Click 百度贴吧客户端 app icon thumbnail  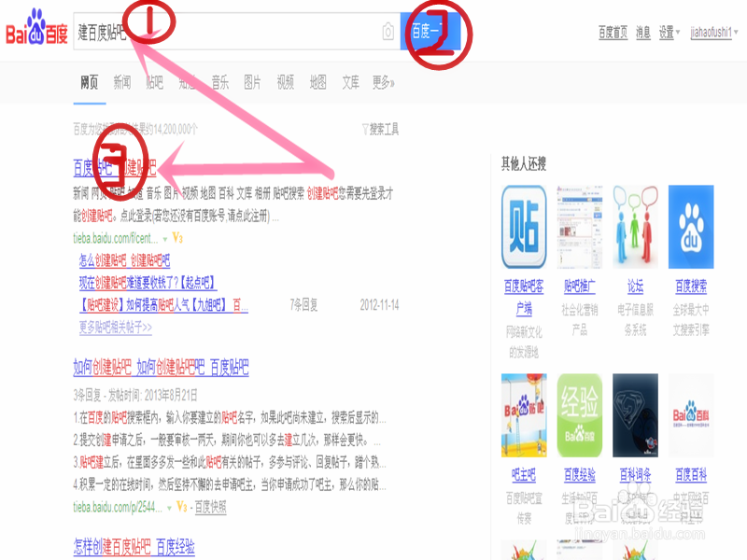click(x=524, y=227)
